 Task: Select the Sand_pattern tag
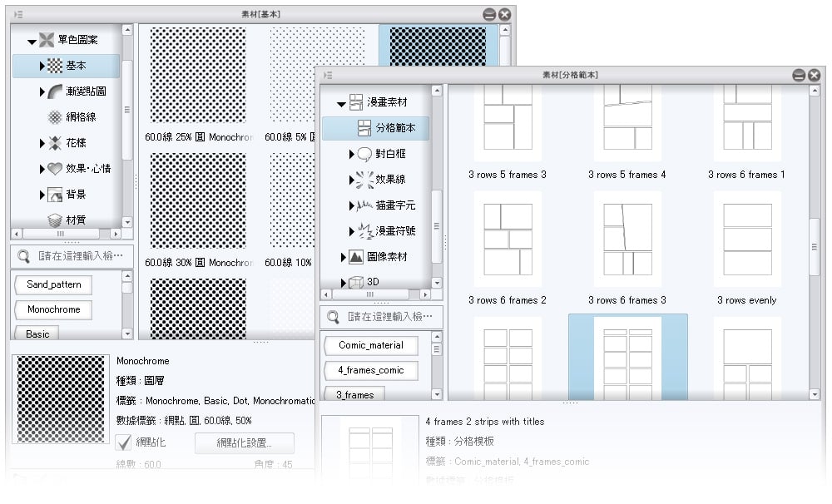tap(53, 284)
